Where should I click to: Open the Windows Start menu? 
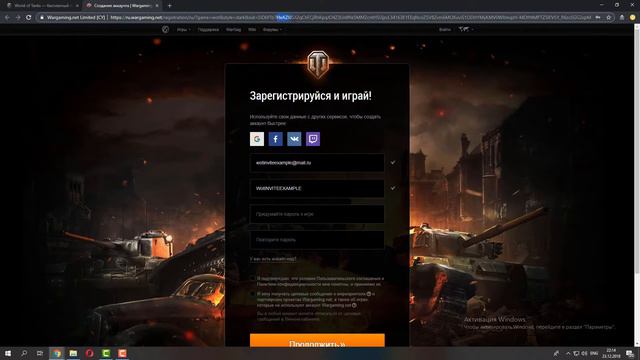coord(8,353)
